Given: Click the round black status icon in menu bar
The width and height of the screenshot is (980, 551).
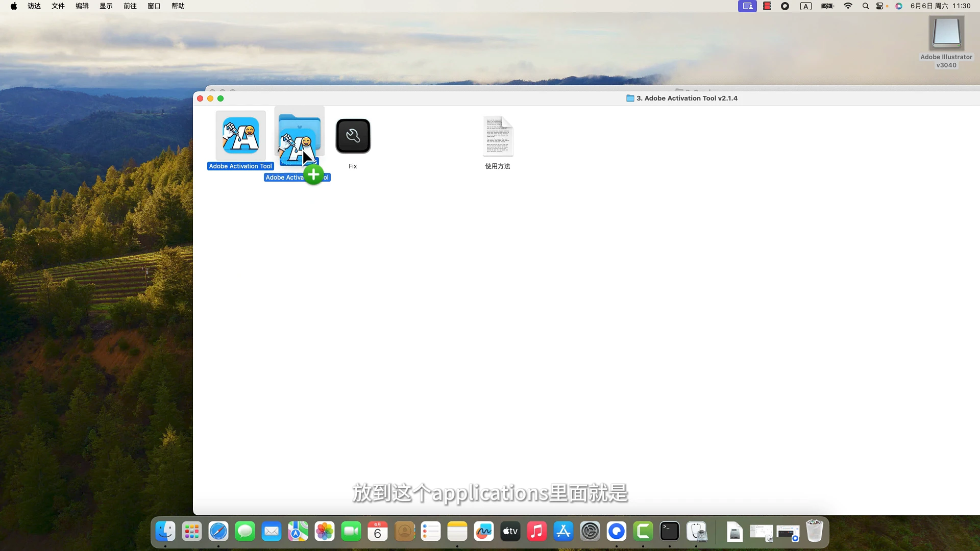Looking at the screenshot, I should click(785, 6).
